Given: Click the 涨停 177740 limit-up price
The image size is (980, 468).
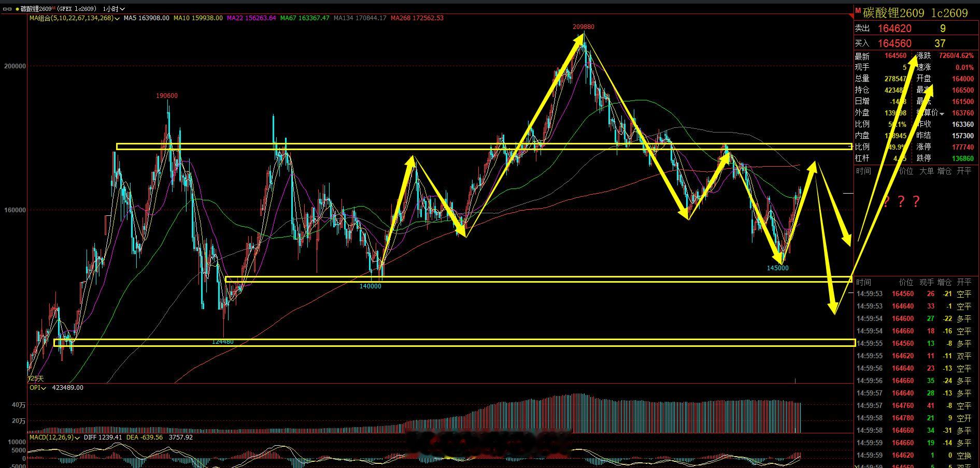Looking at the screenshot, I should point(962,147).
